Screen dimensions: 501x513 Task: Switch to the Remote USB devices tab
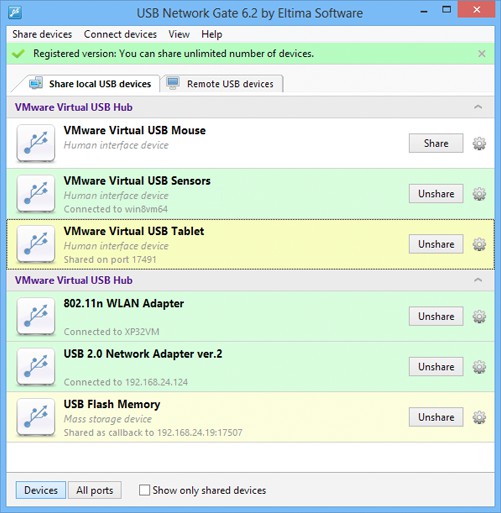coord(222,83)
